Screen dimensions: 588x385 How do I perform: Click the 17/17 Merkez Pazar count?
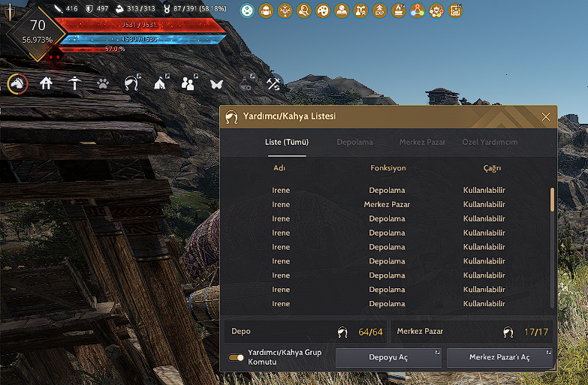(x=536, y=332)
